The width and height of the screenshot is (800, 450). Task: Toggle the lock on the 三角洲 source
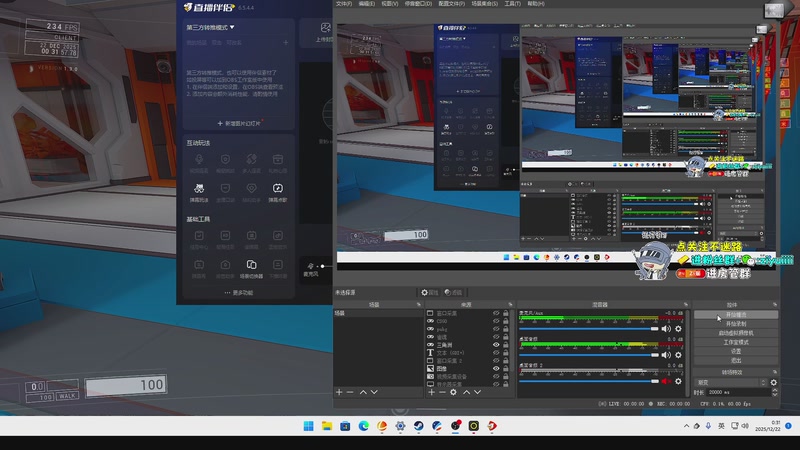coord(506,345)
